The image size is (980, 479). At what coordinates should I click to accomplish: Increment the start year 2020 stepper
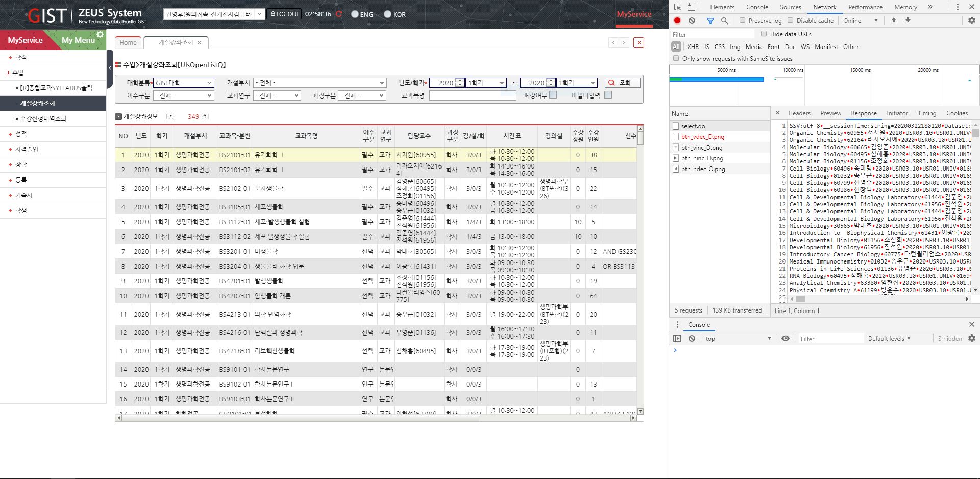[x=460, y=81]
